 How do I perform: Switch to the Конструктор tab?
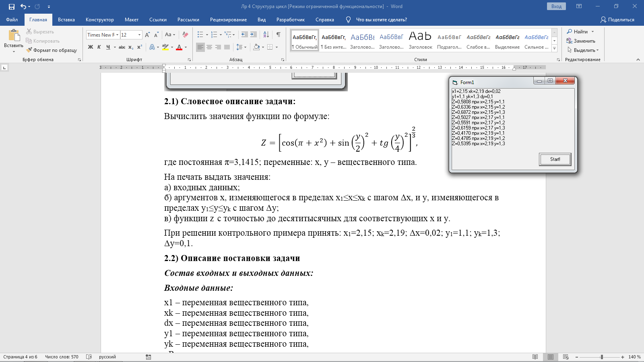tap(99, 19)
